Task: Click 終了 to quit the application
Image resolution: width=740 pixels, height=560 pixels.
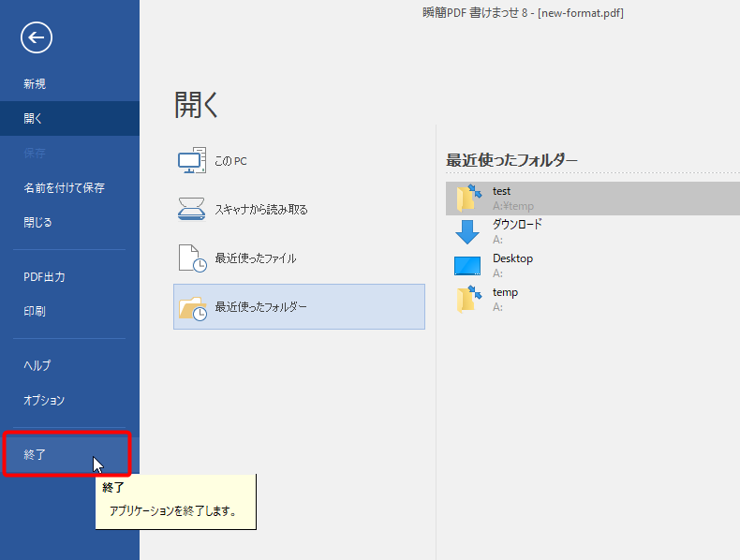Action: pos(67,454)
